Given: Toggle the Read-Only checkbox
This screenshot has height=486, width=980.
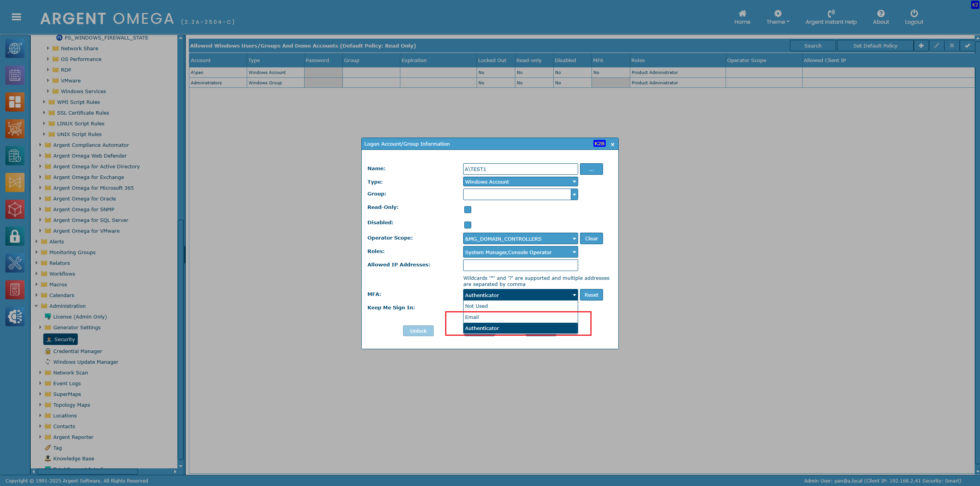Looking at the screenshot, I should 467,210.
